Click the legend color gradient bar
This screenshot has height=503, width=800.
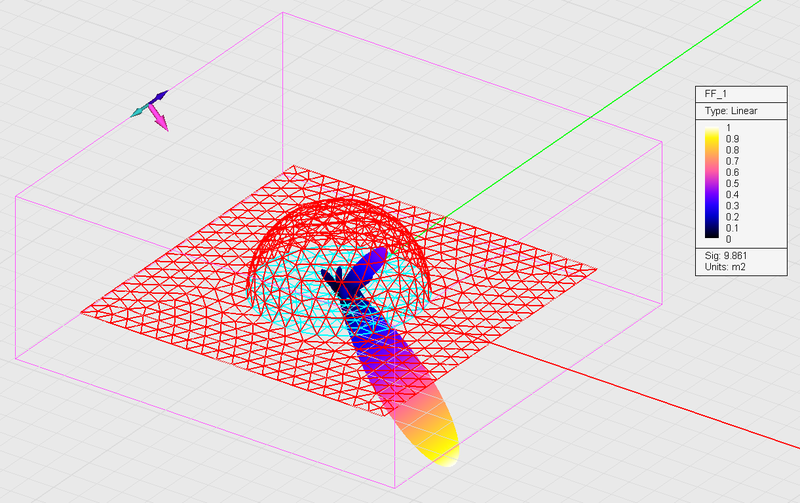tap(712, 183)
